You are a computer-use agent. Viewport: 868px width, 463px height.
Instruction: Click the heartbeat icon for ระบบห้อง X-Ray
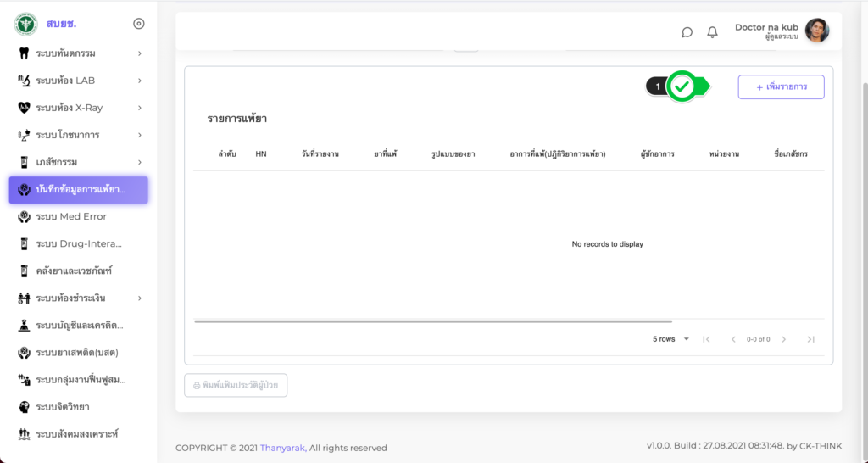(x=24, y=108)
